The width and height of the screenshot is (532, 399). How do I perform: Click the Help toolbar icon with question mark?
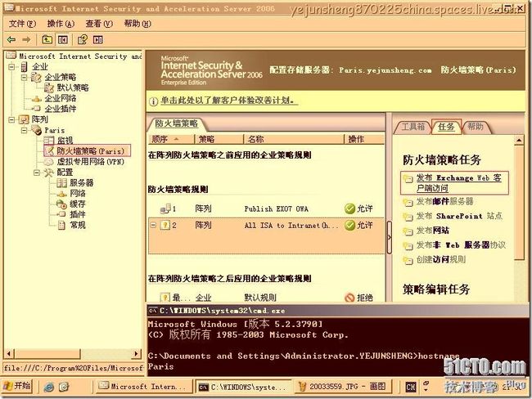coord(83,40)
